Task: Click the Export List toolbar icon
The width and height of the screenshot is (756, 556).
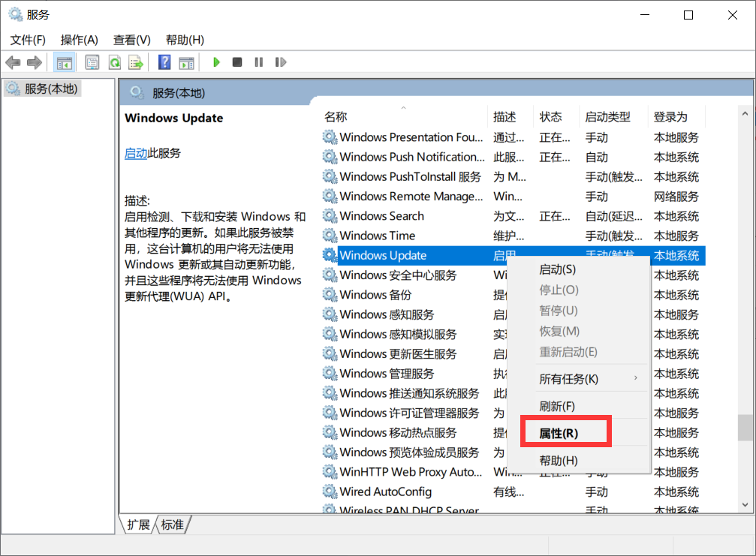Action: tap(136, 62)
